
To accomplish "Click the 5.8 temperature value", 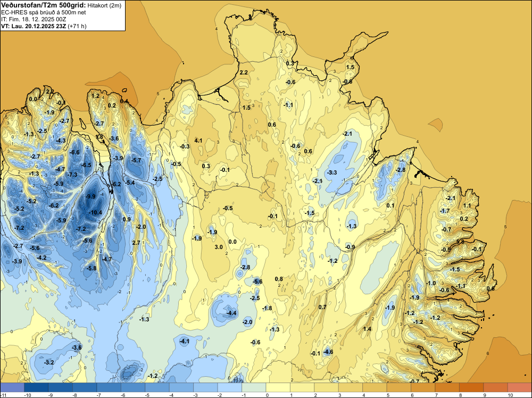I will click(x=460, y=242).
